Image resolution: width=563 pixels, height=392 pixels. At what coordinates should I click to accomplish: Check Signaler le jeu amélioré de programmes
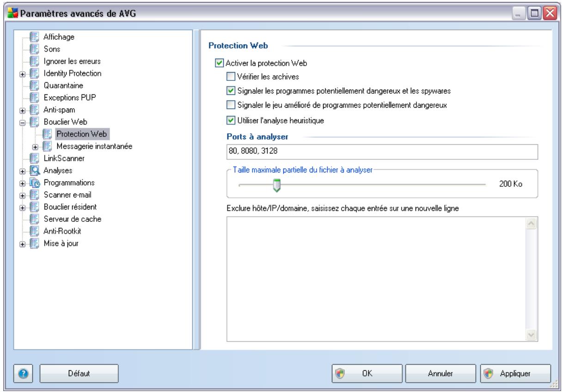[230, 105]
